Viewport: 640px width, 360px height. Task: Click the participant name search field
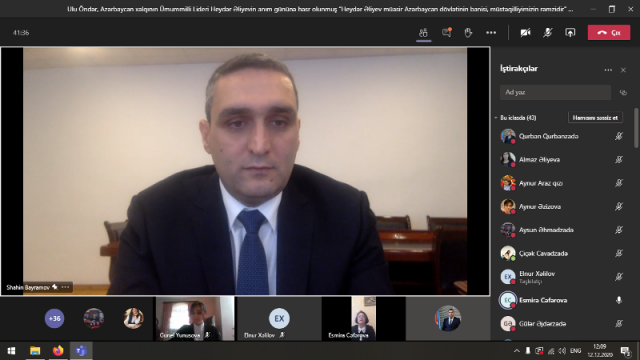(x=555, y=93)
